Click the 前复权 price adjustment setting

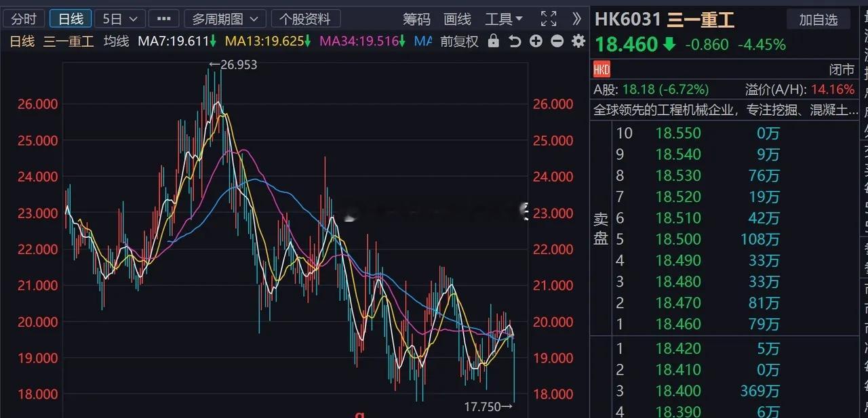(459, 41)
